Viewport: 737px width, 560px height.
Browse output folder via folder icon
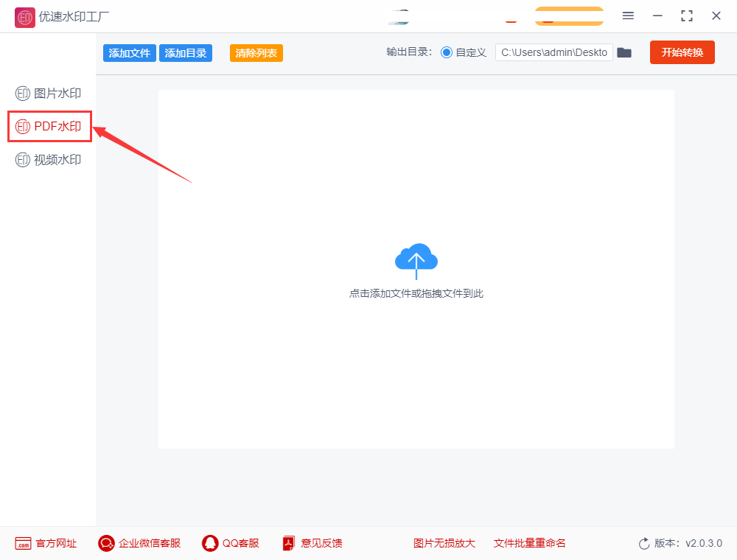pos(624,52)
